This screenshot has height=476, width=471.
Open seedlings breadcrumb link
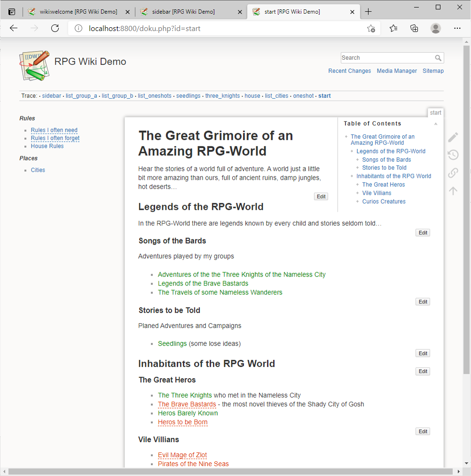[x=188, y=96]
